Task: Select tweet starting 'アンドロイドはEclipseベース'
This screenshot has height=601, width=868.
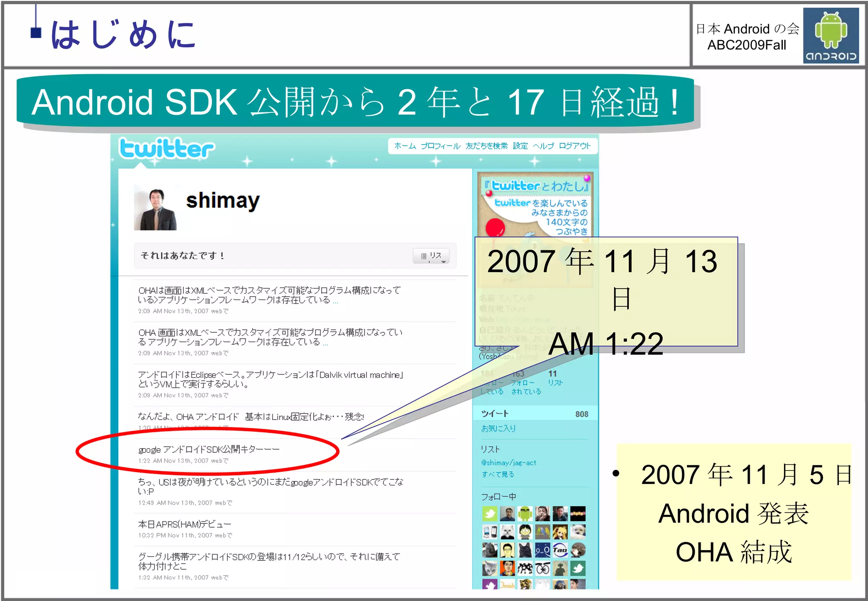Action: point(270,379)
